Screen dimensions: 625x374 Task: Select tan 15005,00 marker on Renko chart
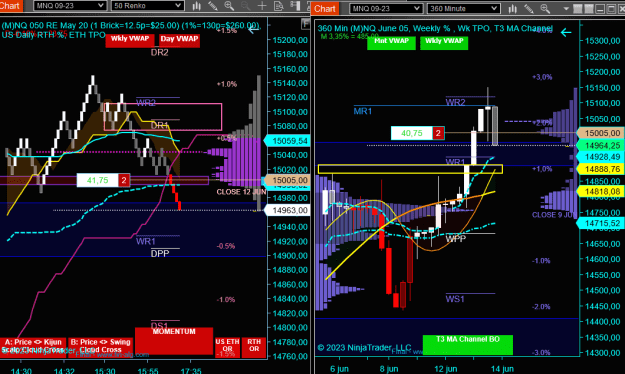tap(286, 180)
